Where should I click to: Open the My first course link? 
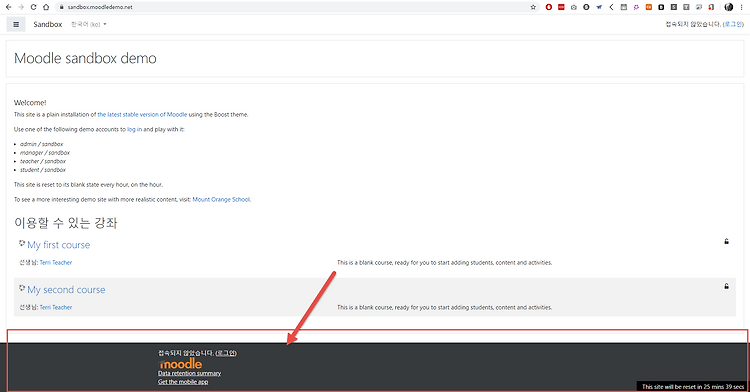coord(58,245)
